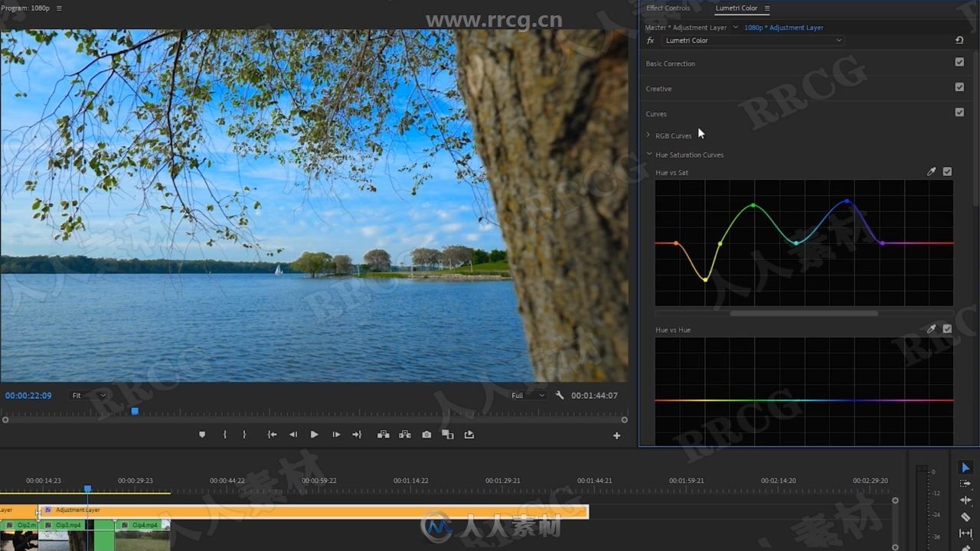This screenshot has height=551, width=980.
Task: Collapse the Hue Saturation Curves section
Action: pos(649,155)
